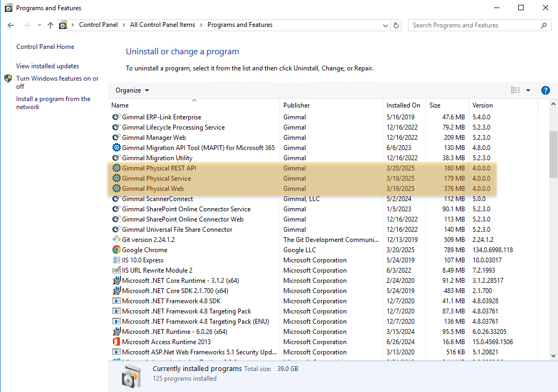Sort programs by the Publisher column header

[x=297, y=105]
